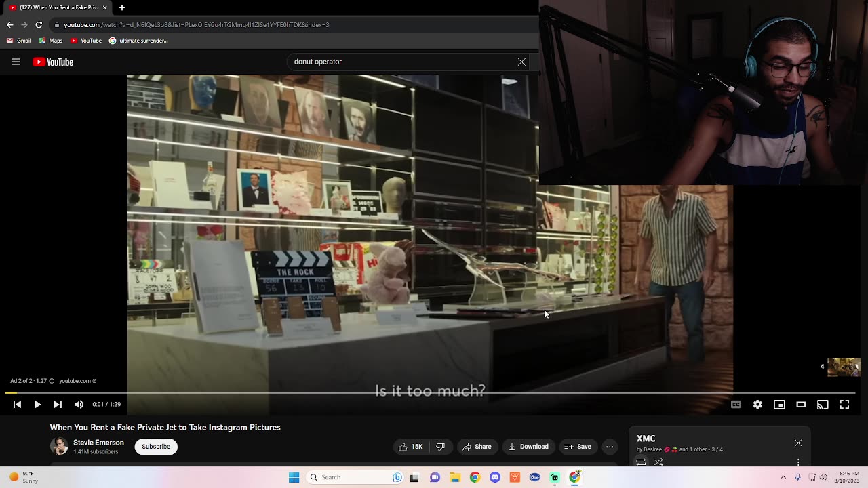
Task: Select the next-video thumbnail preview in player
Action: (844, 367)
